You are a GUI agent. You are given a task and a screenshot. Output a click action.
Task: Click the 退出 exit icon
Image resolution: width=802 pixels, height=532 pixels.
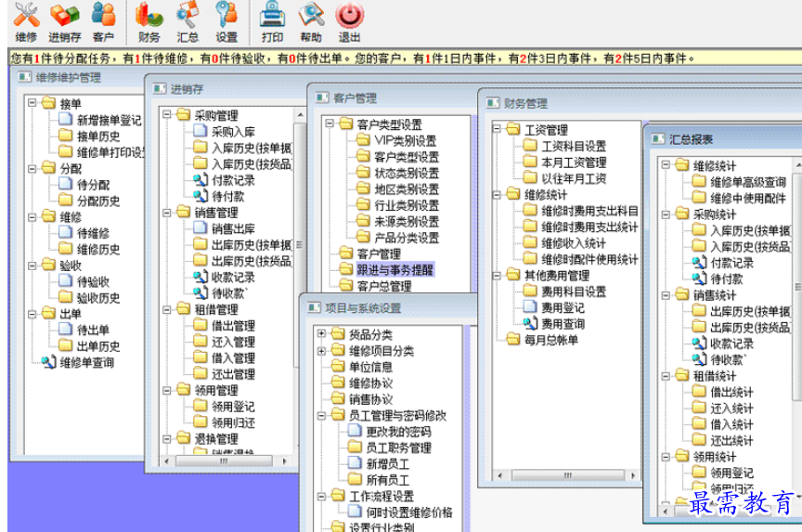coord(349,22)
